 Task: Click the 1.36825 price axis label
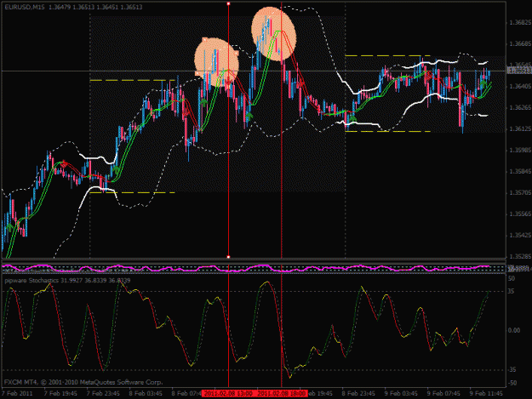[x=520, y=22]
